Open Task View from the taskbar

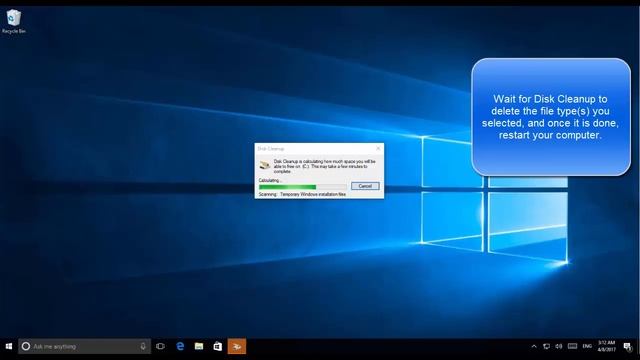click(x=160, y=347)
